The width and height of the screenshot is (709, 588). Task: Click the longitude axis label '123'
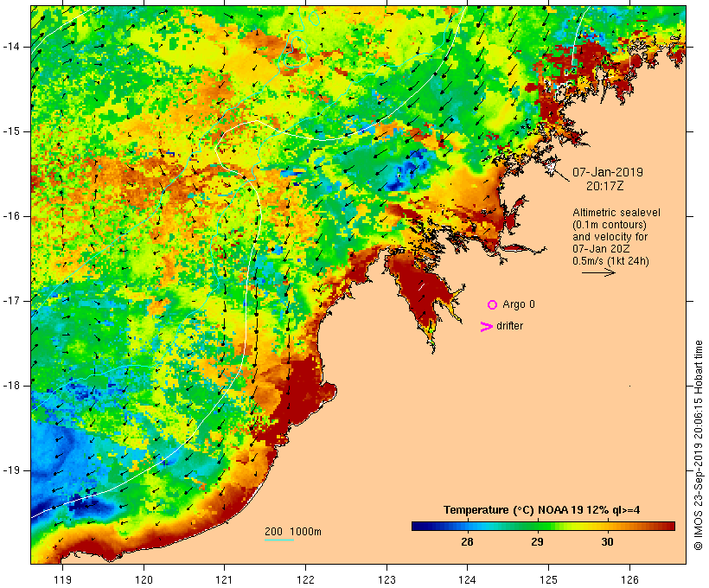click(x=386, y=579)
